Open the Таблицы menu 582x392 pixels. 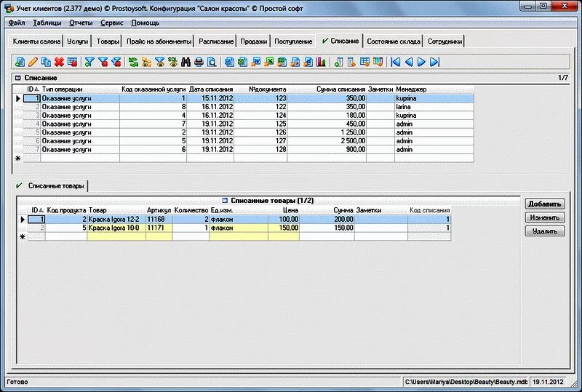47,23
